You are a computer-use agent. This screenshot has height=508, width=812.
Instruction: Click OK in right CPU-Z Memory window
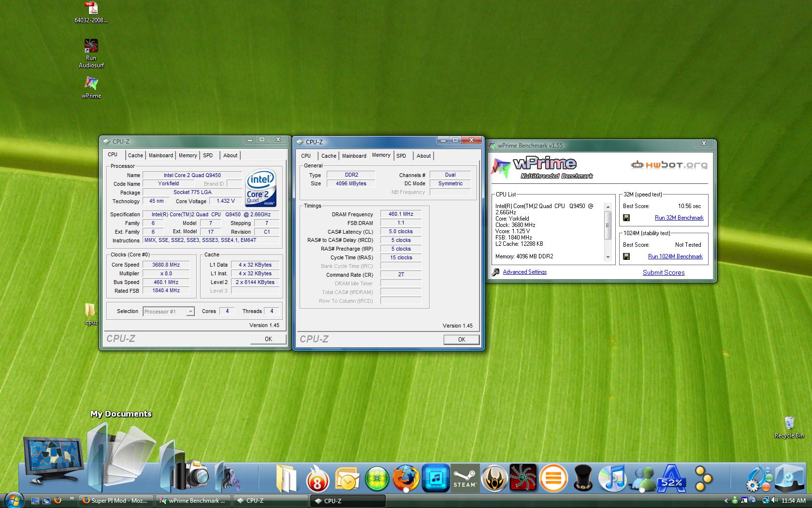coord(462,340)
